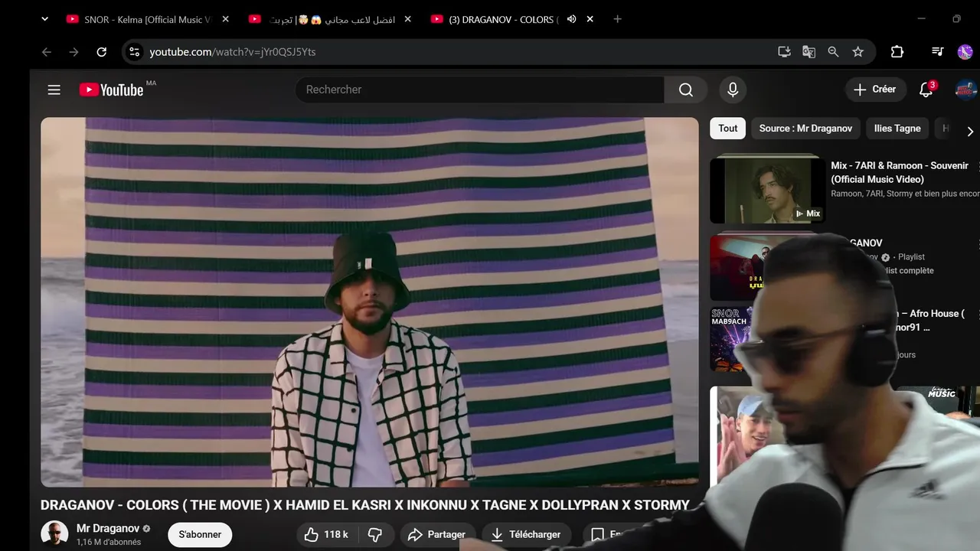Screen dimensions: 980x551
Task: Open the zoom magnifier icon in address bar
Action: pos(833,52)
